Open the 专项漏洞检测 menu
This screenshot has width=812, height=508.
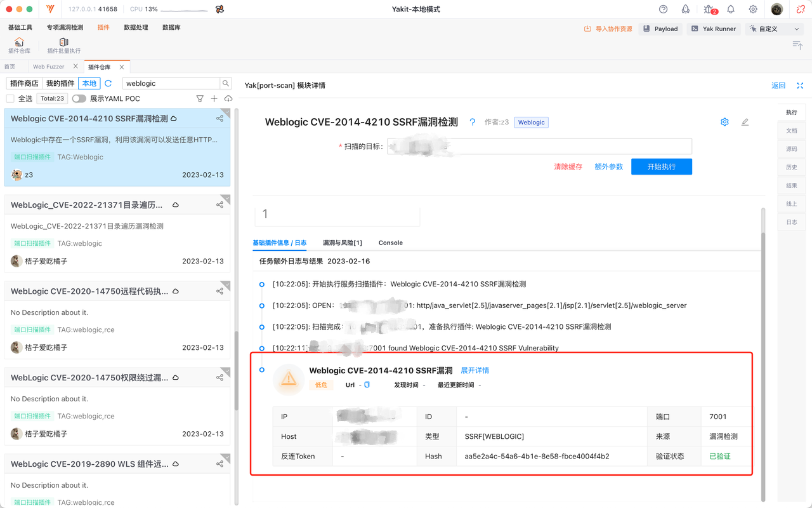tap(65, 27)
